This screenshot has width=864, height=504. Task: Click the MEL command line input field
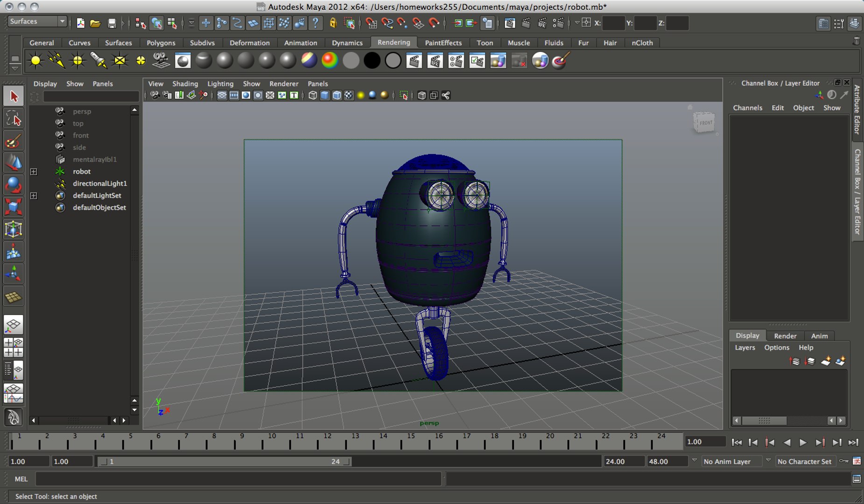click(239, 479)
